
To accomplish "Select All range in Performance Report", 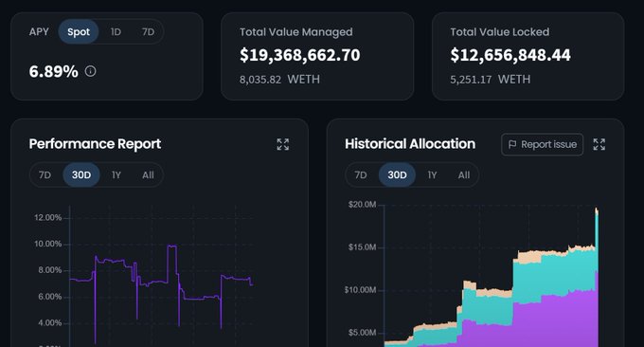I will 148,174.
